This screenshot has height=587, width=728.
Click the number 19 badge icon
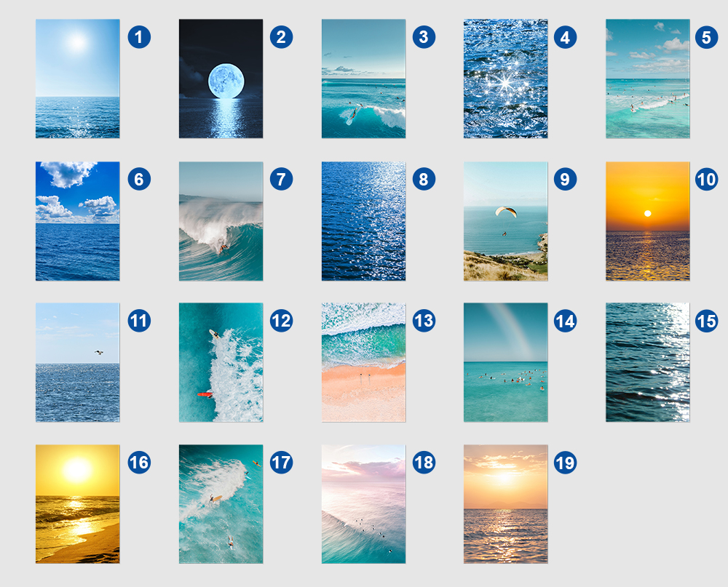click(x=565, y=463)
